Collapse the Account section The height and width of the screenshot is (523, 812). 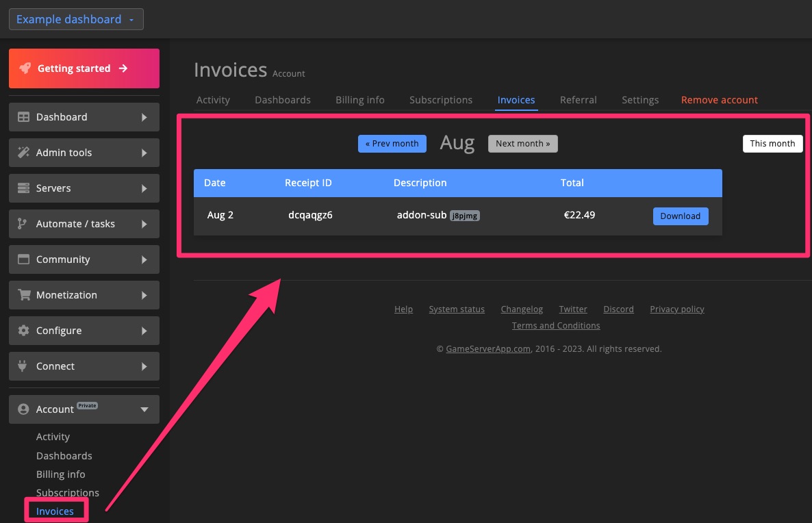[x=144, y=409]
